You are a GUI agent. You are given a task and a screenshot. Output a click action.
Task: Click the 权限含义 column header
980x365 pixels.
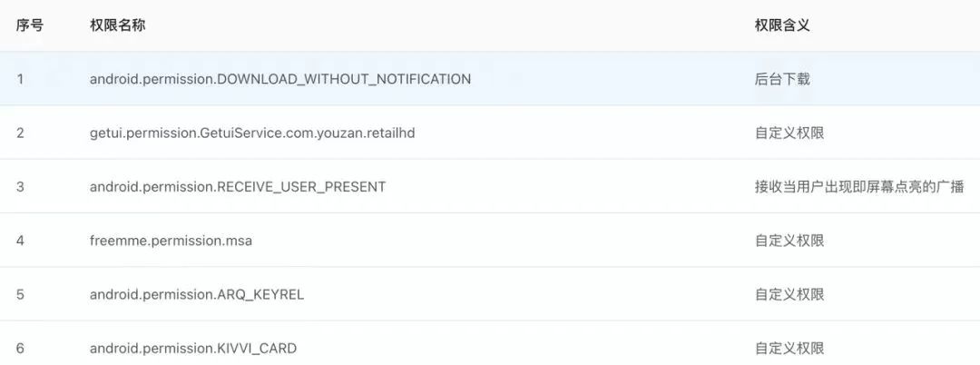pyautogui.click(x=782, y=25)
